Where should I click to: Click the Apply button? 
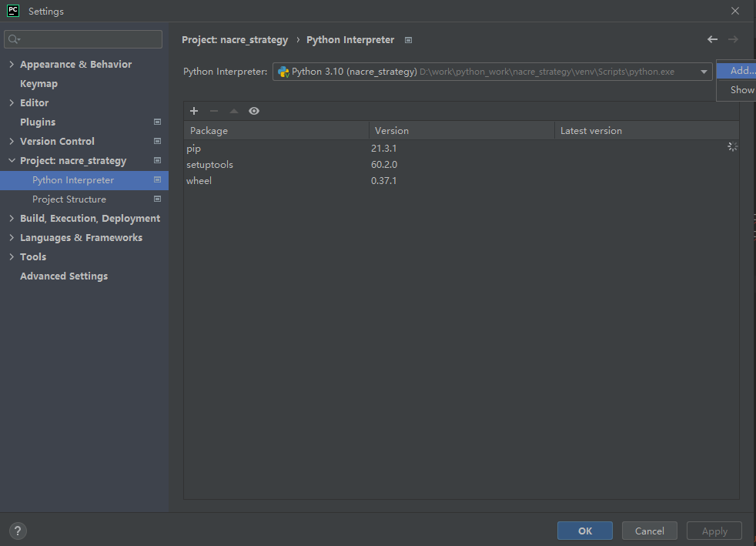(x=714, y=531)
